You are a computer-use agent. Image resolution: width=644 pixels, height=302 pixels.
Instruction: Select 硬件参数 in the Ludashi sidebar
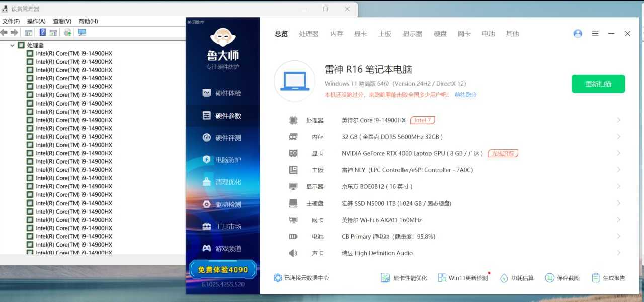[x=222, y=116]
